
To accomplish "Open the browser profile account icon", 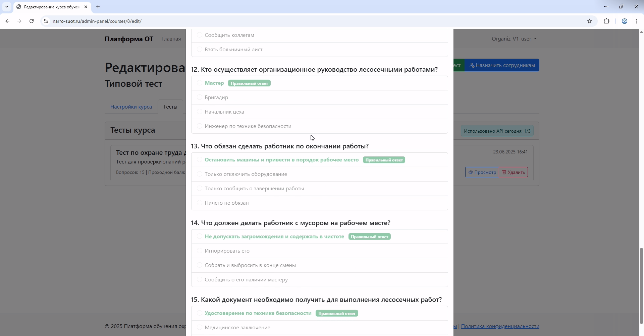I will pyautogui.click(x=624, y=21).
